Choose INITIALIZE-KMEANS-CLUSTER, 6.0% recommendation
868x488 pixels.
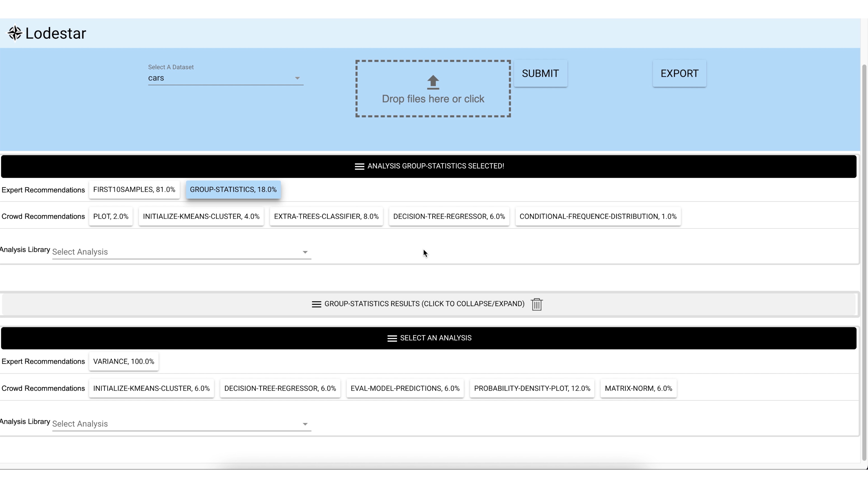click(x=151, y=388)
